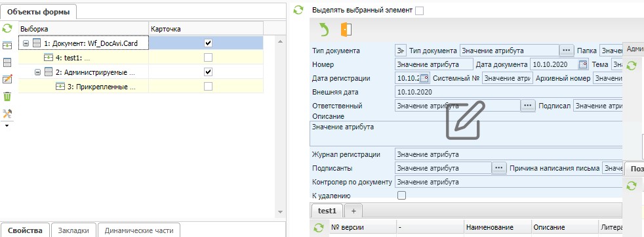
Task: Click the 'Внешняя дата' field
Action: [508, 92]
